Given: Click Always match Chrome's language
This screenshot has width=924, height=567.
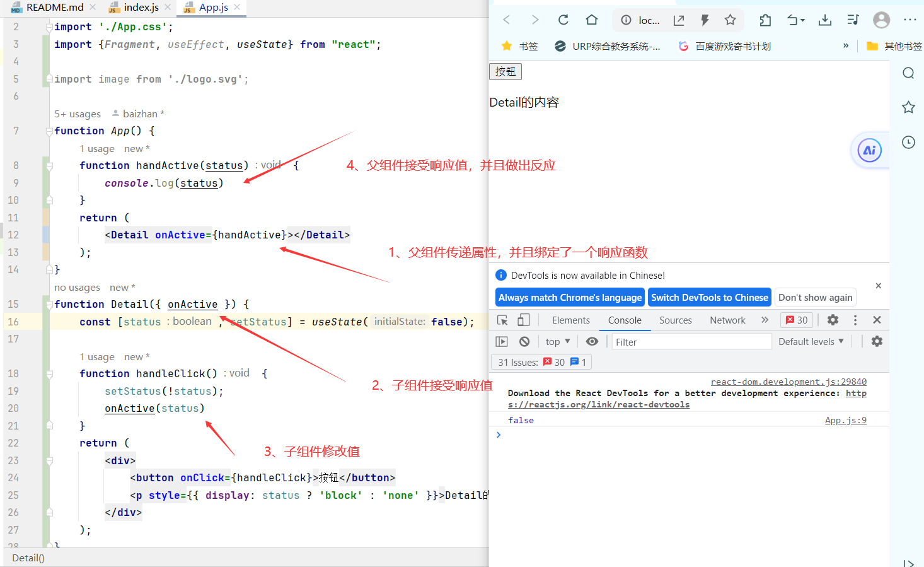Looking at the screenshot, I should [x=570, y=297].
